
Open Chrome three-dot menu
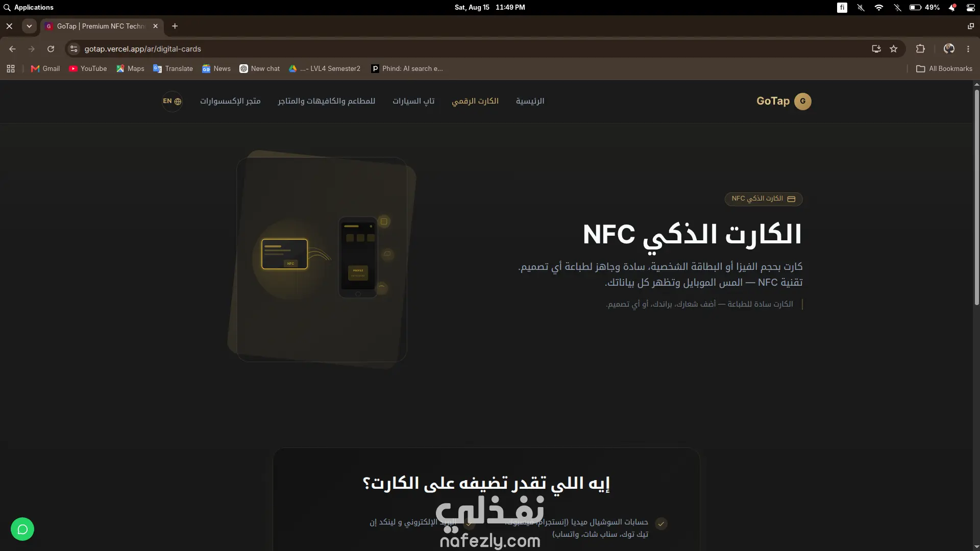coord(968,49)
